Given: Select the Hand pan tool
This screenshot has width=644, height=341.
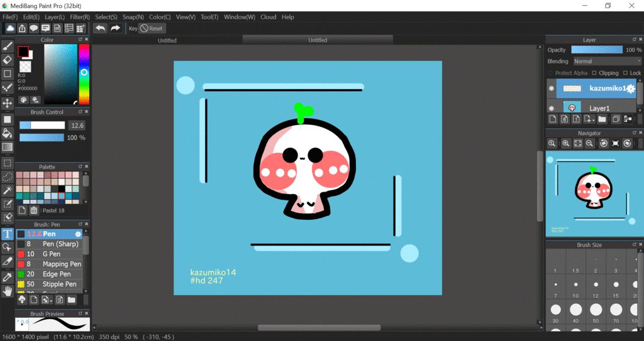Looking at the screenshot, I should coord(7,291).
